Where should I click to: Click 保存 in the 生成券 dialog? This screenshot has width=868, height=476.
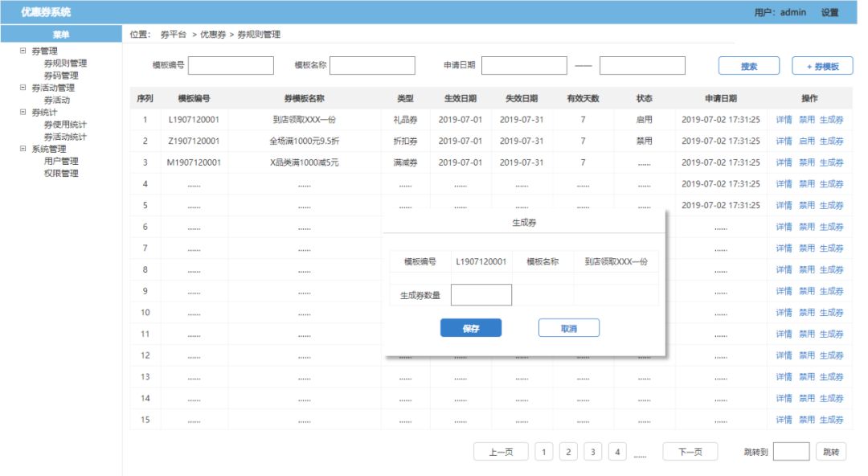471,327
